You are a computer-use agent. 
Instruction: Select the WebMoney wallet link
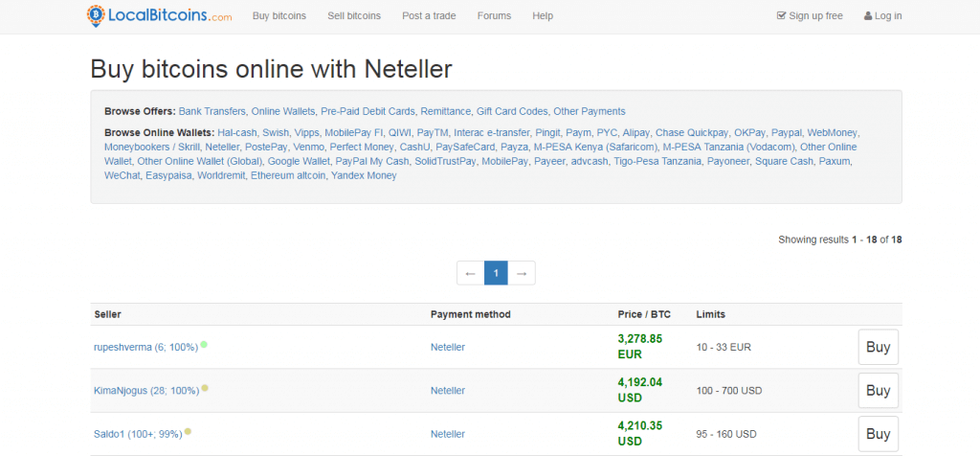pyautogui.click(x=833, y=132)
